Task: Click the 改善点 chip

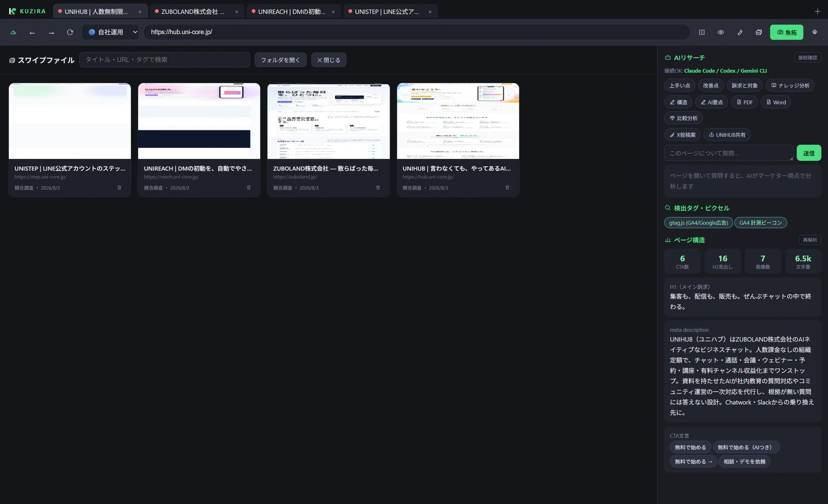Action: (711, 85)
